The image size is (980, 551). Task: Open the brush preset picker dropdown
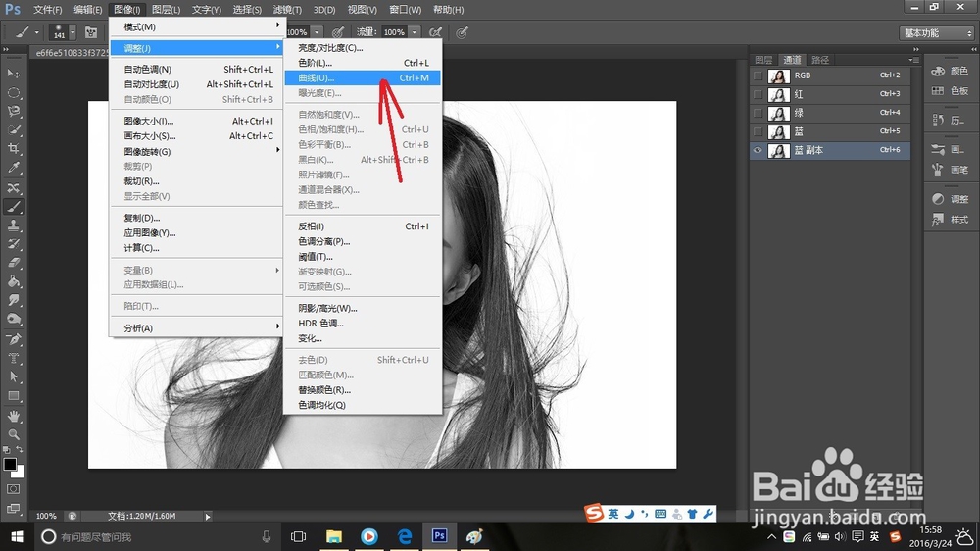[x=73, y=32]
